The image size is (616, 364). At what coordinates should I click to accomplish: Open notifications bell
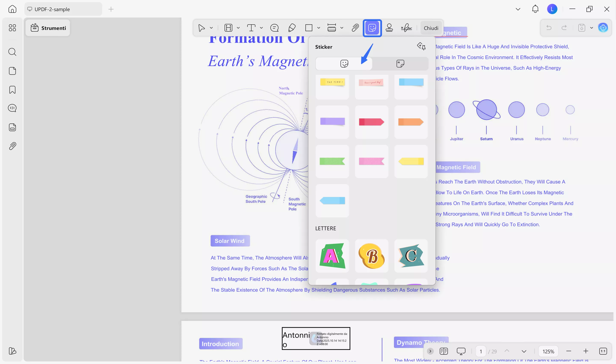(535, 9)
